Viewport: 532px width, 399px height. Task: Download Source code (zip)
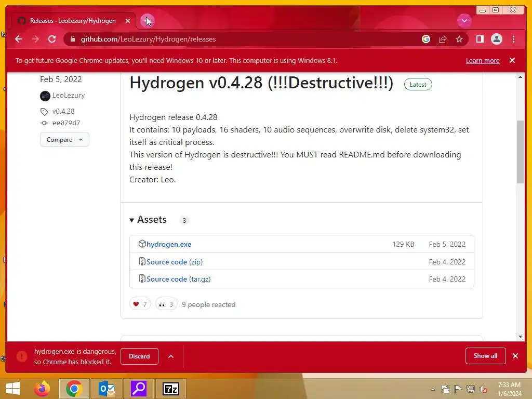[175, 262]
